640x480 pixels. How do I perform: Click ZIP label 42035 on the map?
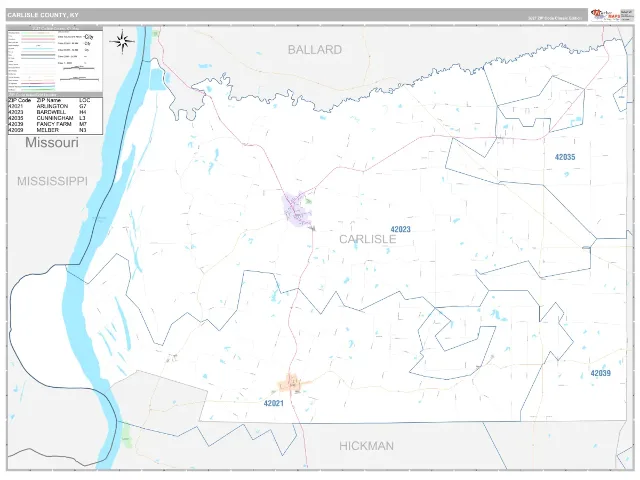[565, 157]
